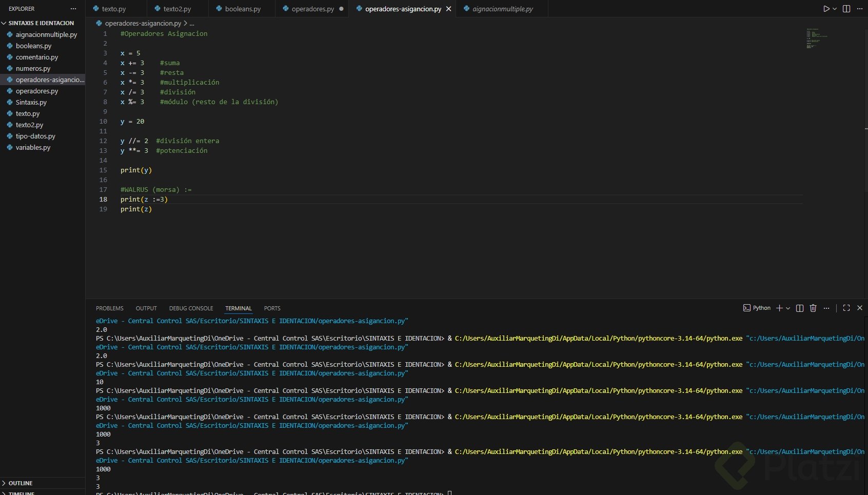Split the terminal panel
Viewport: 868px width, 495px height.
click(x=800, y=308)
